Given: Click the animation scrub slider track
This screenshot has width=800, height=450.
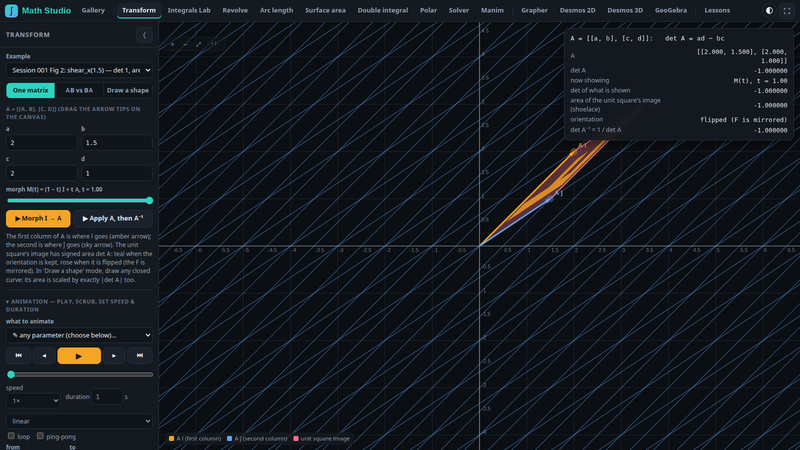Looking at the screenshot, I should (x=79, y=374).
